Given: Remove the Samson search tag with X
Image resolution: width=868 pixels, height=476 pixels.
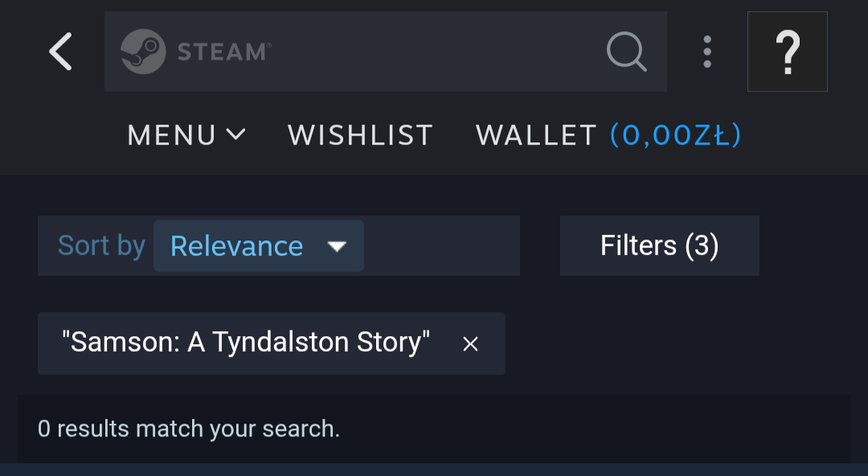Looking at the screenshot, I should [471, 344].
